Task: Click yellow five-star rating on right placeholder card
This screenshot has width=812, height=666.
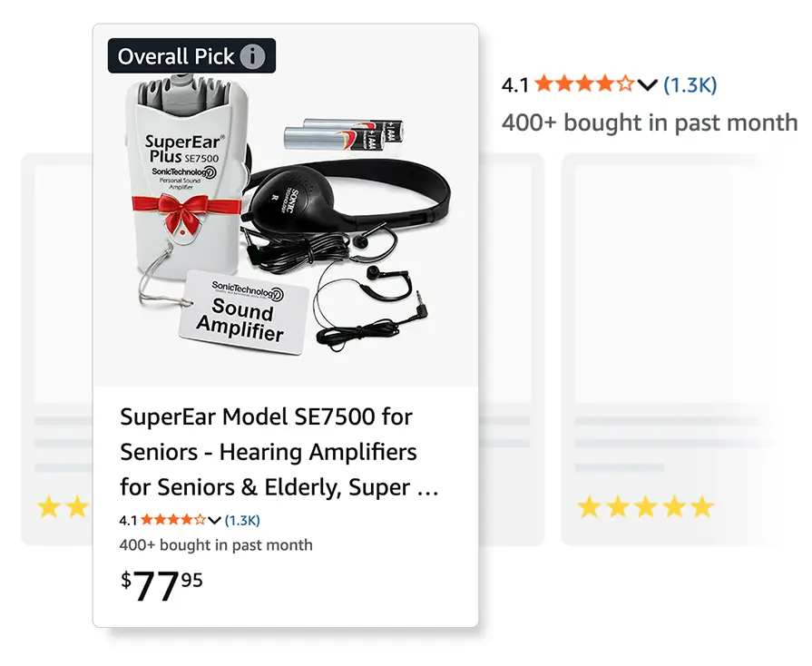Action: 646,506
